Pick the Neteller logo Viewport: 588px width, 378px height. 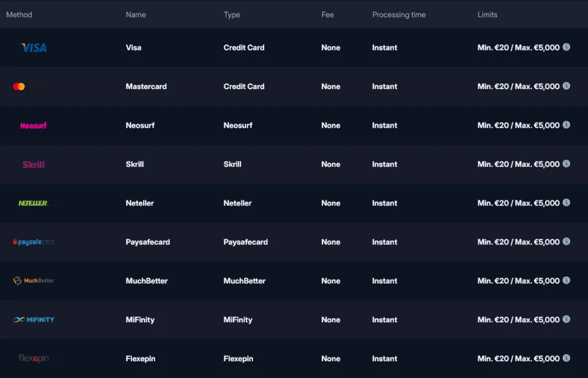coord(33,203)
